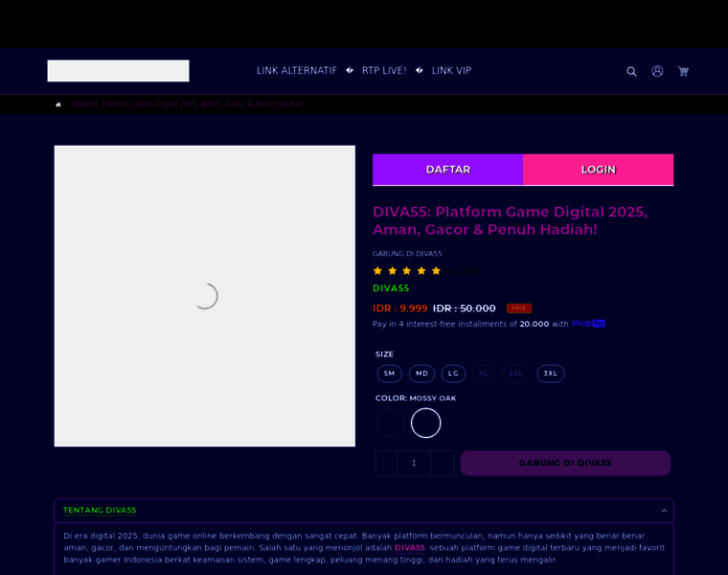Click the small GABUNG DI DIVA55 label
The height and width of the screenshot is (575, 728).
point(407,254)
